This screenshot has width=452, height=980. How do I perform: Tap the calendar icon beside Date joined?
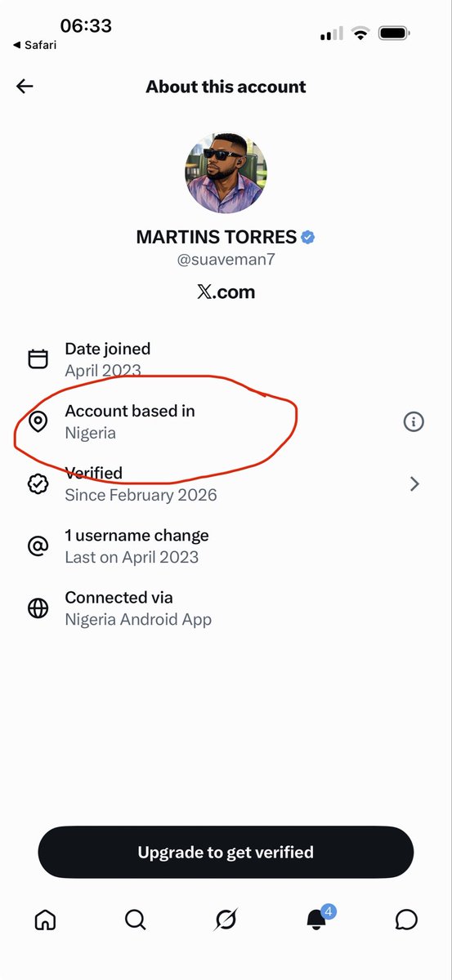[x=38, y=359]
